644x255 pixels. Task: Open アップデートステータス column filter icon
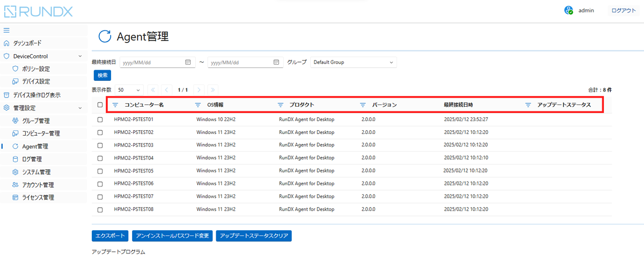click(x=528, y=105)
